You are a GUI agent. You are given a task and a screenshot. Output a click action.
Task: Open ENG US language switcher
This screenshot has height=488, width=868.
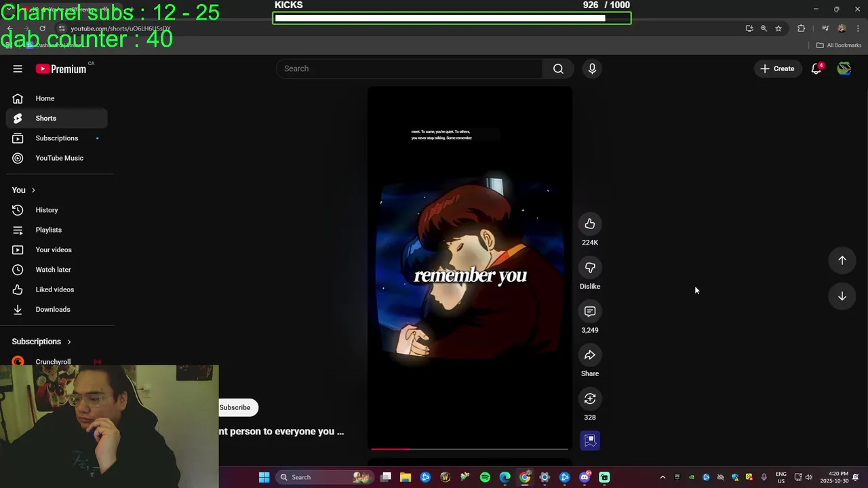click(781, 477)
